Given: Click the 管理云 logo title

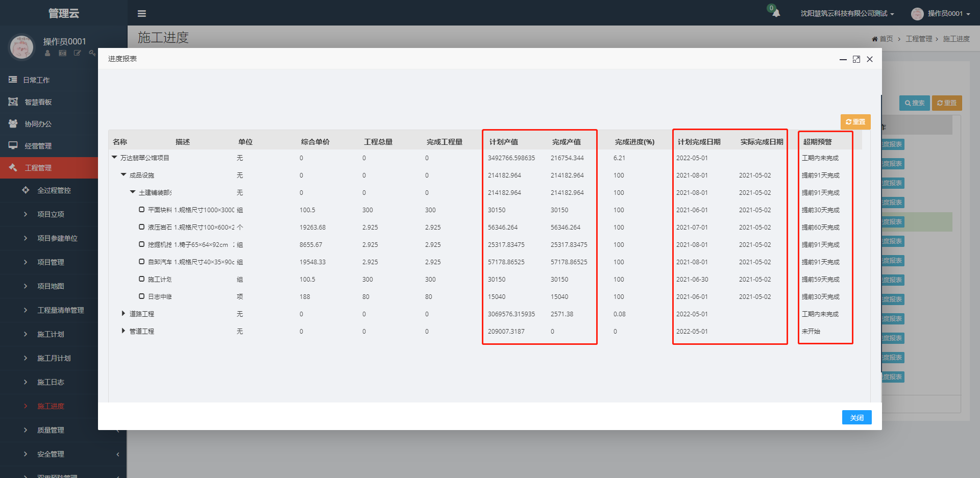Looking at the screenshot, I should (x=63, y=13).
